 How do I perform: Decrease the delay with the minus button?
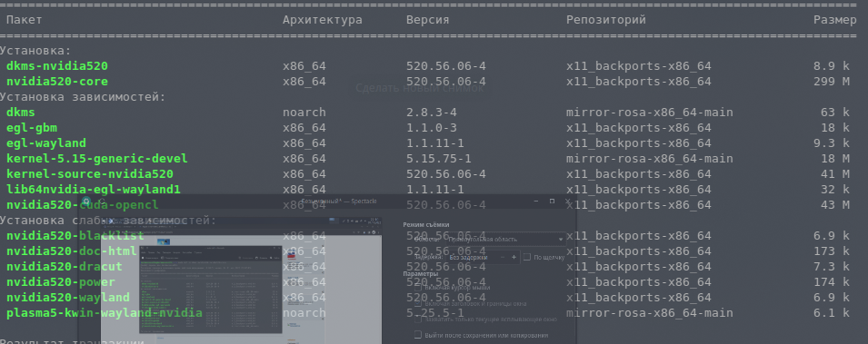[x=503, y=257]
